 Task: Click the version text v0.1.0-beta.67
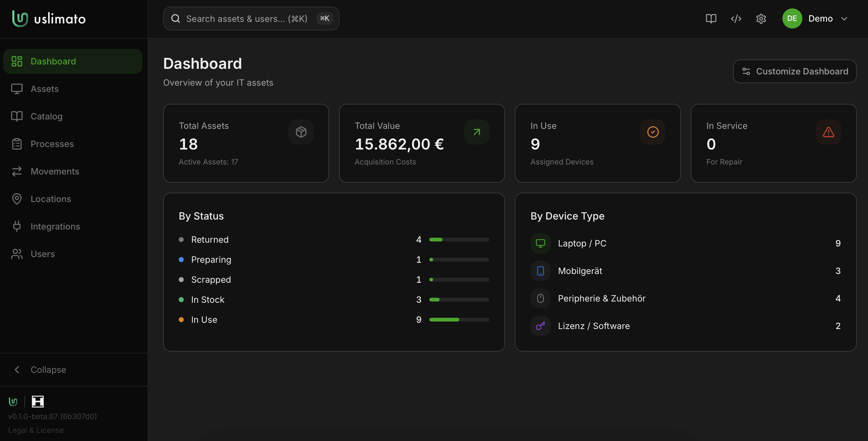(52, 416)
